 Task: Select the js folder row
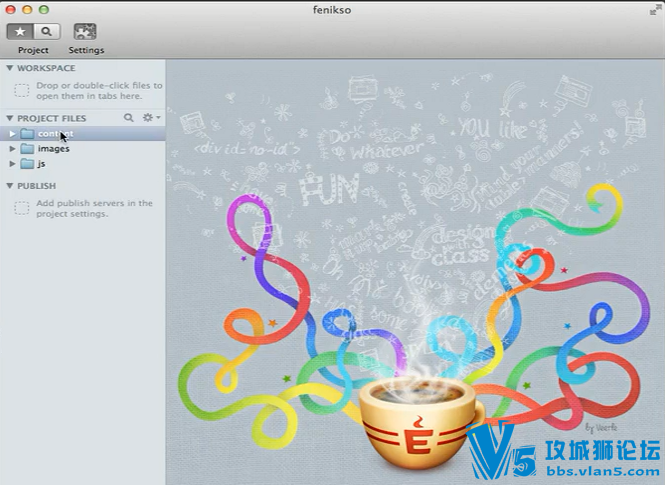coord(83,164)
